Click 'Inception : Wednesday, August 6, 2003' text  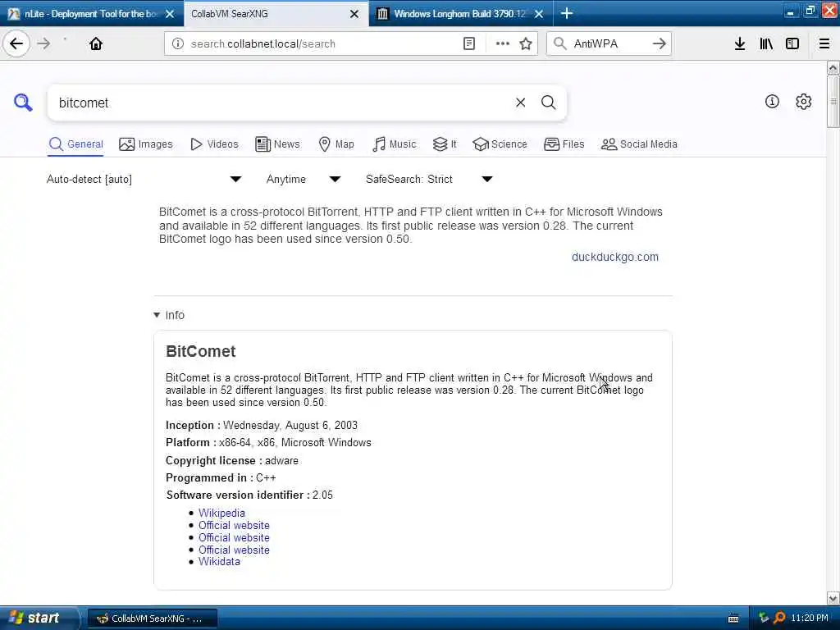tap(262, 426)
